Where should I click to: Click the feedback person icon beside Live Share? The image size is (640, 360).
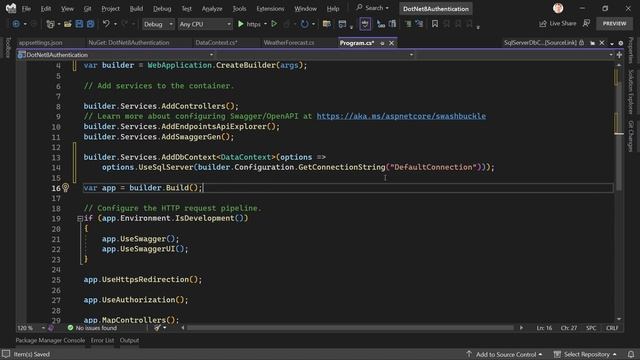pos(587,24)
